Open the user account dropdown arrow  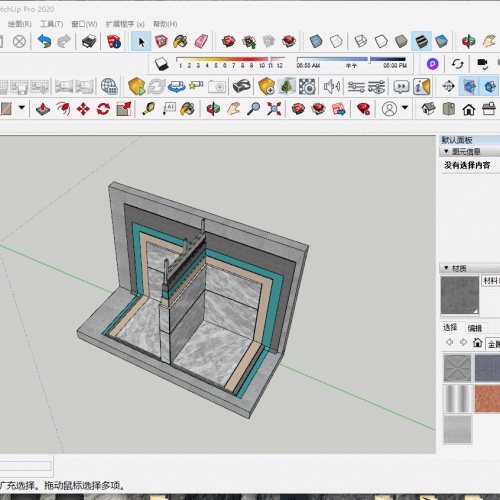pos(405,108)
